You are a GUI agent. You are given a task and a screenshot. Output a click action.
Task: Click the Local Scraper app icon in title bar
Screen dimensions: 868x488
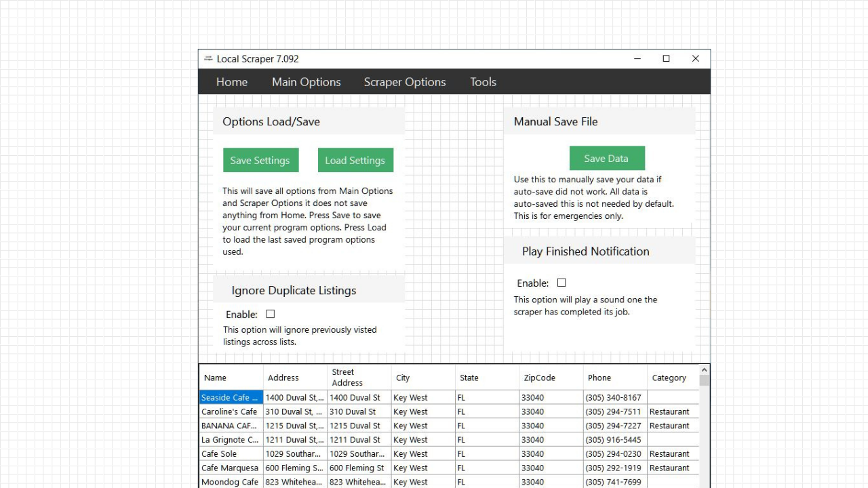[208, 58]
